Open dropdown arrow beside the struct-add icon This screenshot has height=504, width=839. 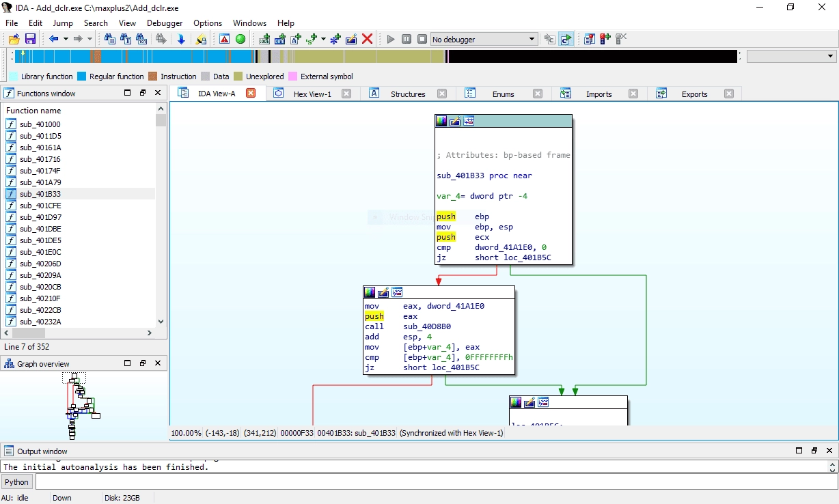coord(323,39)
